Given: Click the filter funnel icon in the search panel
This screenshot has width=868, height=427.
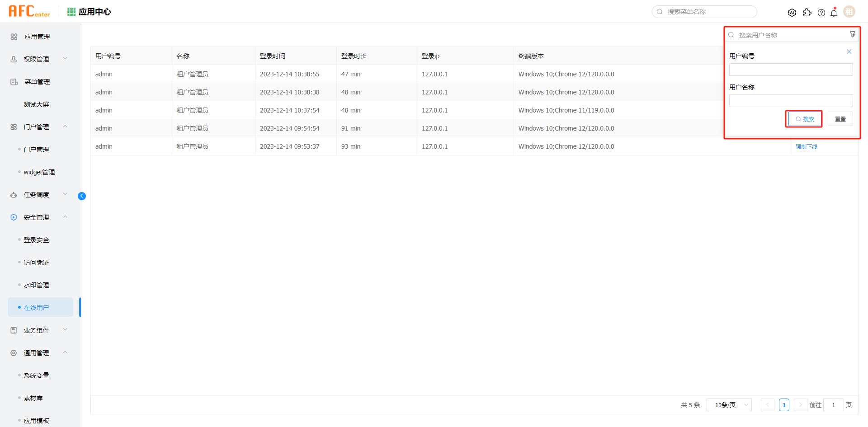Looking at the screenshot, I should [853, 34].
